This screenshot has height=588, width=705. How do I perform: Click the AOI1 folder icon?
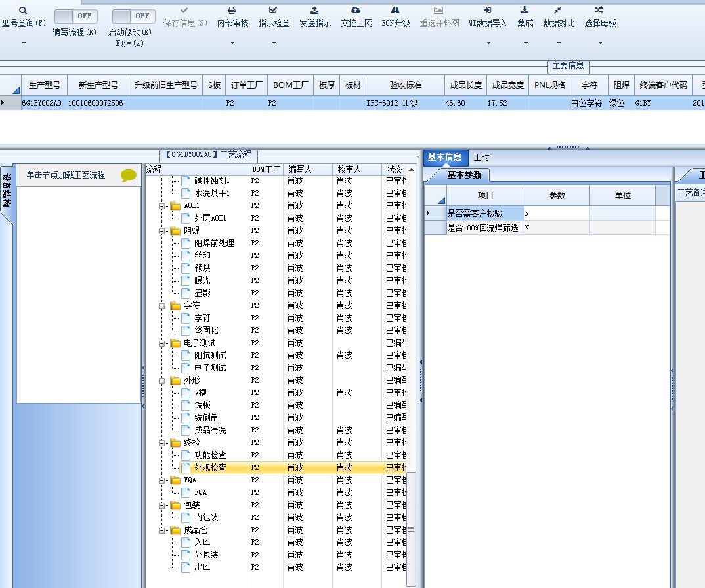point(175,206)
